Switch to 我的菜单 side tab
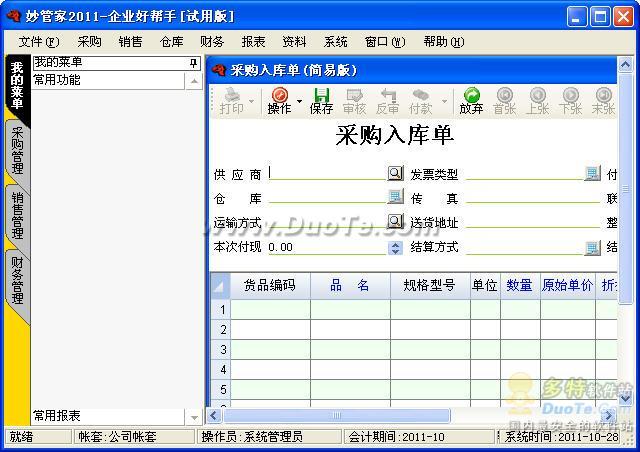The height and width of the screenshot is (452, 640). pyautogui.click(x=17, y=87)
